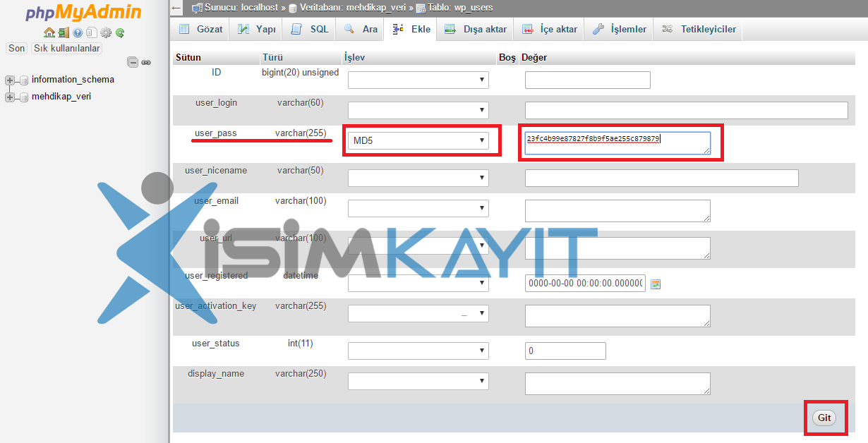Select the Ekle insert tab

(x=411, y=29)
